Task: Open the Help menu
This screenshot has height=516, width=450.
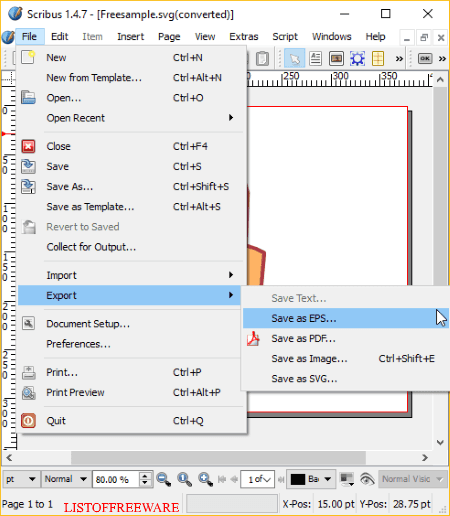Action: (x=375, y=36)
